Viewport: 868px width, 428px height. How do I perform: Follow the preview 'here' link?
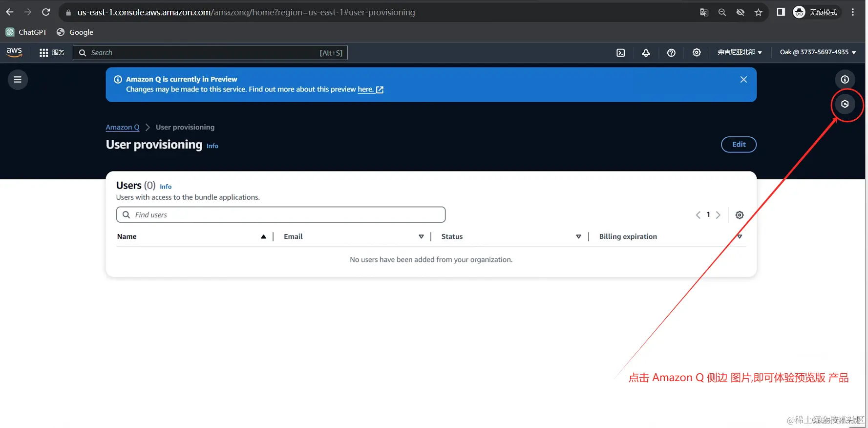pyautogui.click(x=370, y=89)
